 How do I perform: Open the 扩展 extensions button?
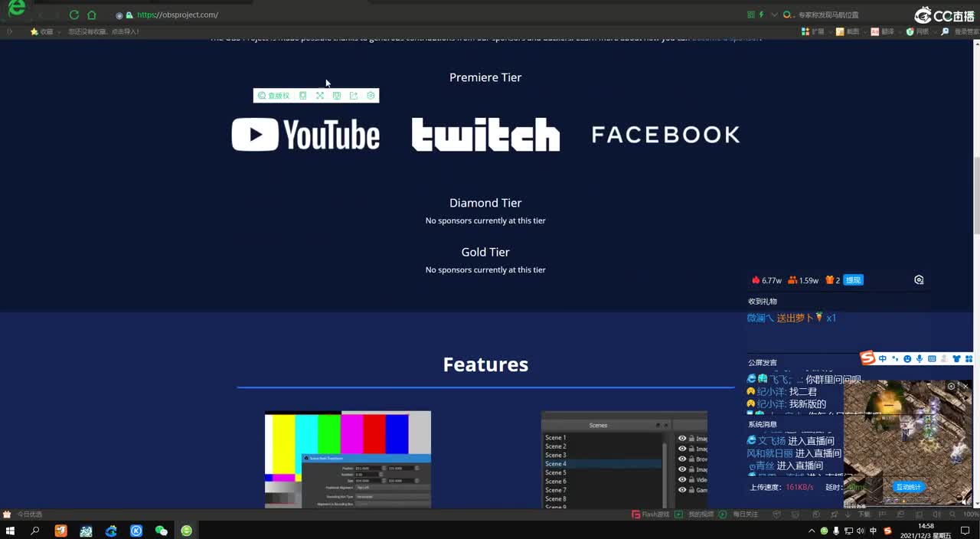coord(813,31)
